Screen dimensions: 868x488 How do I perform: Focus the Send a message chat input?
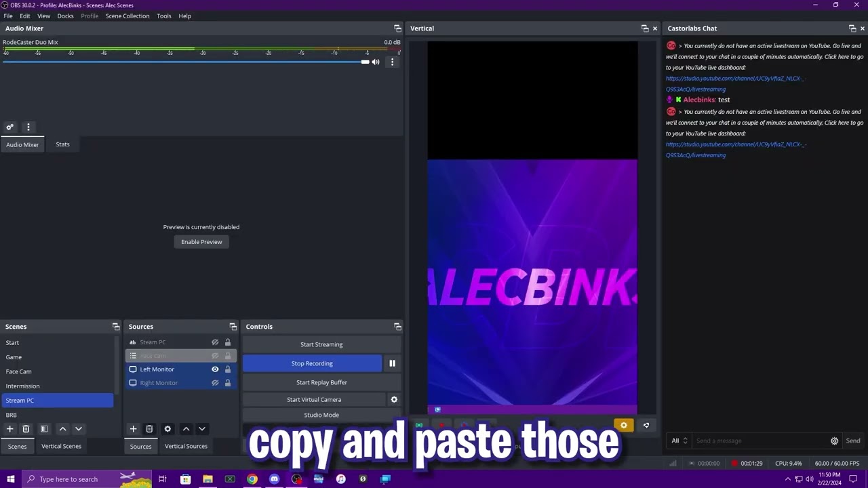pos(759,441)
